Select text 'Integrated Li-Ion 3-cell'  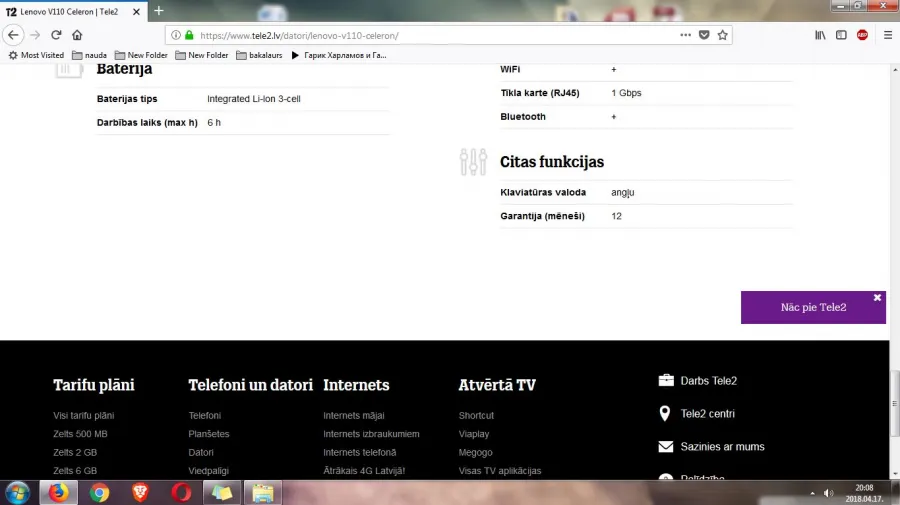pyautogui.click(x=254, y=99)
